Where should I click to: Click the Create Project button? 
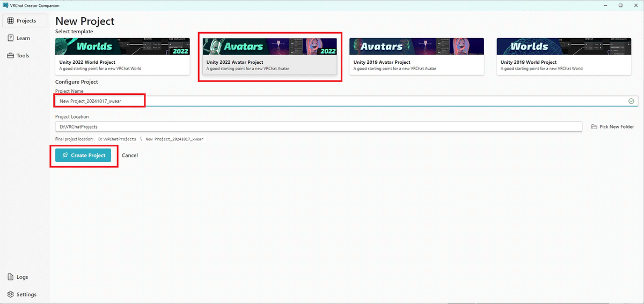83,155
